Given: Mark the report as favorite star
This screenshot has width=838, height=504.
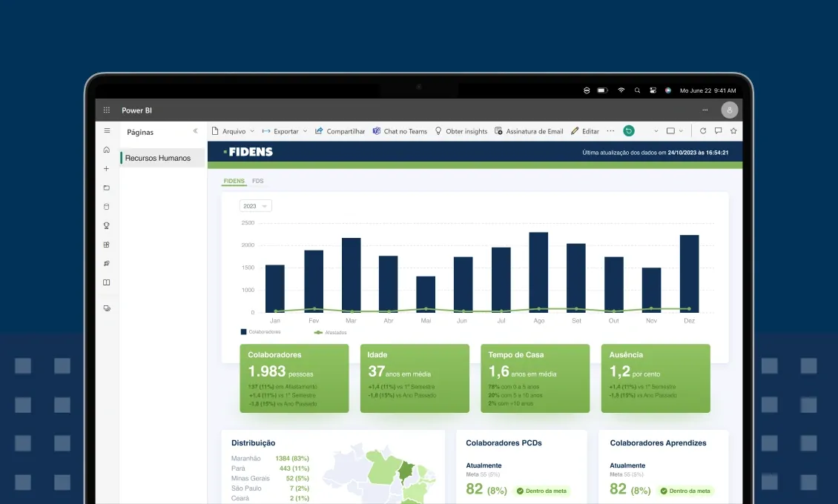Looking at the screenshot, I should pos(733,130).
